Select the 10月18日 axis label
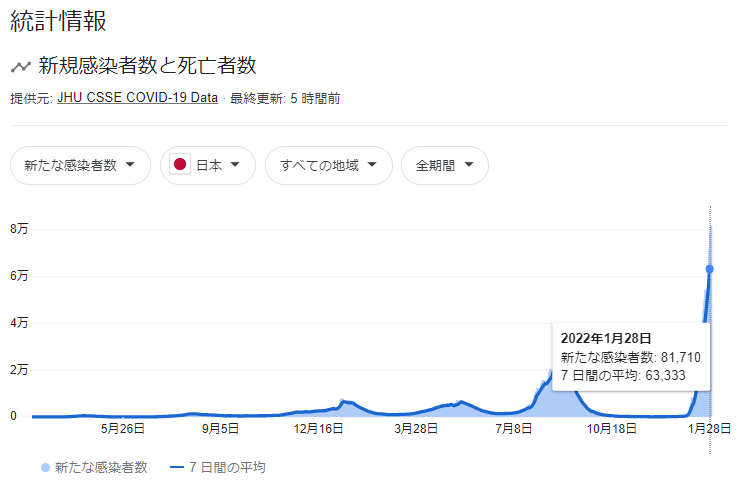Image resolution: width=750 pixels, height=490 pixels. tap(612, 428)
